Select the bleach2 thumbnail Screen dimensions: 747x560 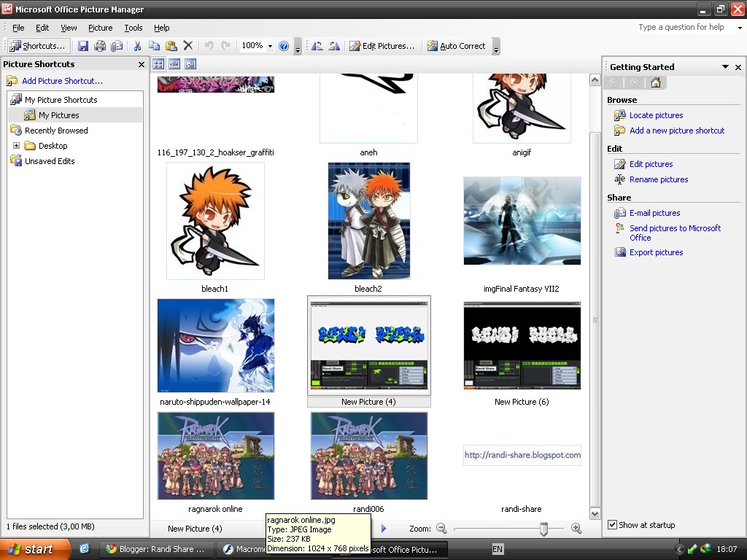(x=368, y=221)
